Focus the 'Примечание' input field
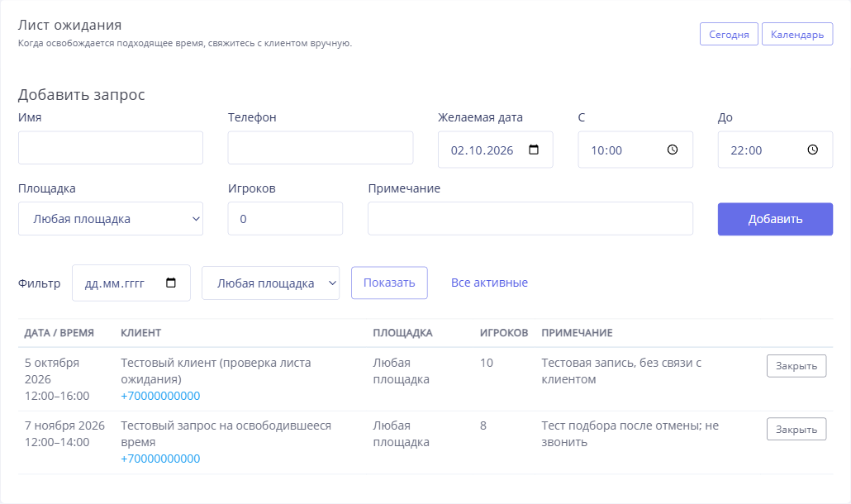 [530, 219]
